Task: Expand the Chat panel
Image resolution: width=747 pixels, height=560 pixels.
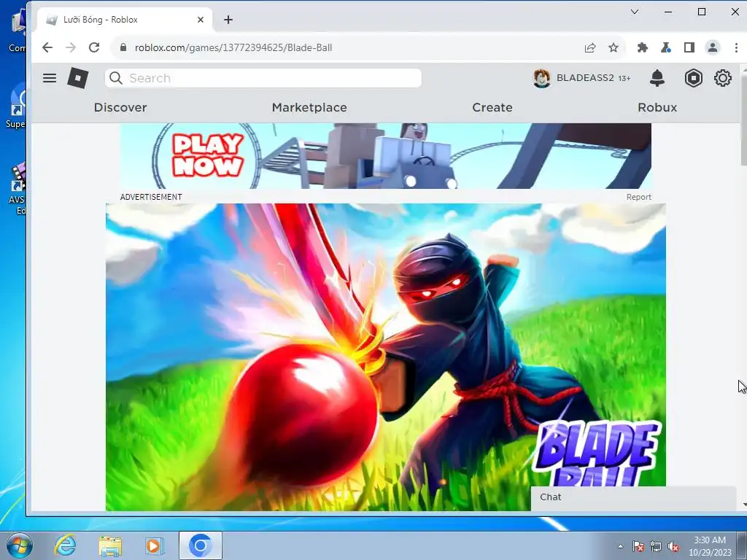Action: click(x=634, y=497)
